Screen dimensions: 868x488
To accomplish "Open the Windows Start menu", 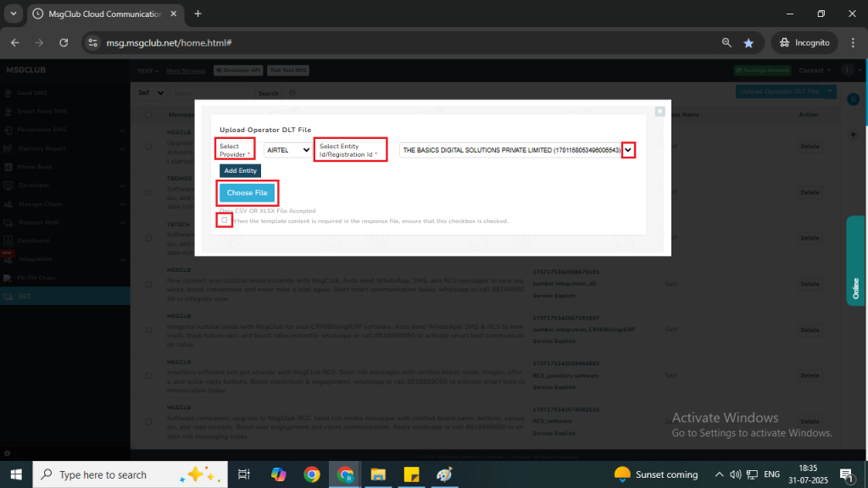I will click(x=16, y=474).
